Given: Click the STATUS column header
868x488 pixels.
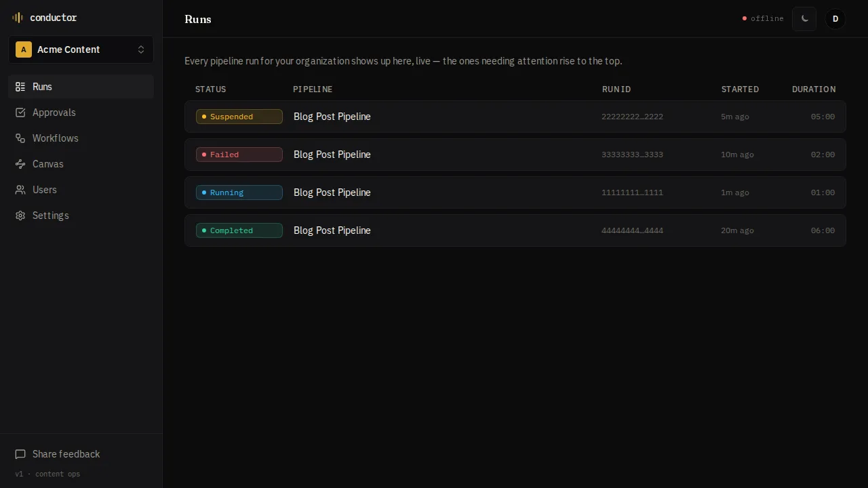Looking at the screenshot, I should (211, 89).
